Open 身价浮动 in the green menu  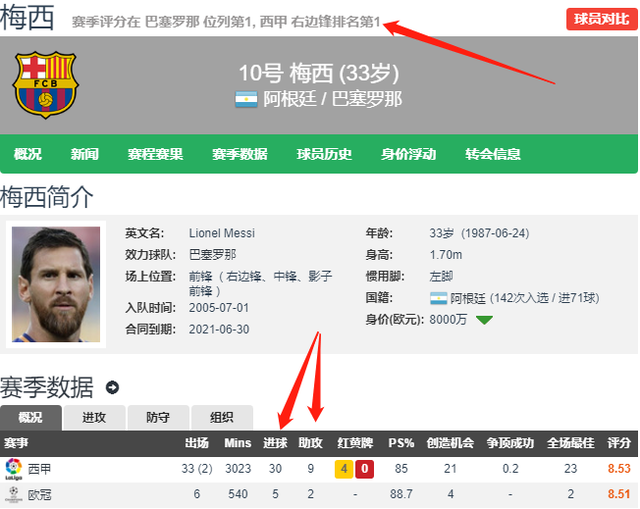pos(408,154)
